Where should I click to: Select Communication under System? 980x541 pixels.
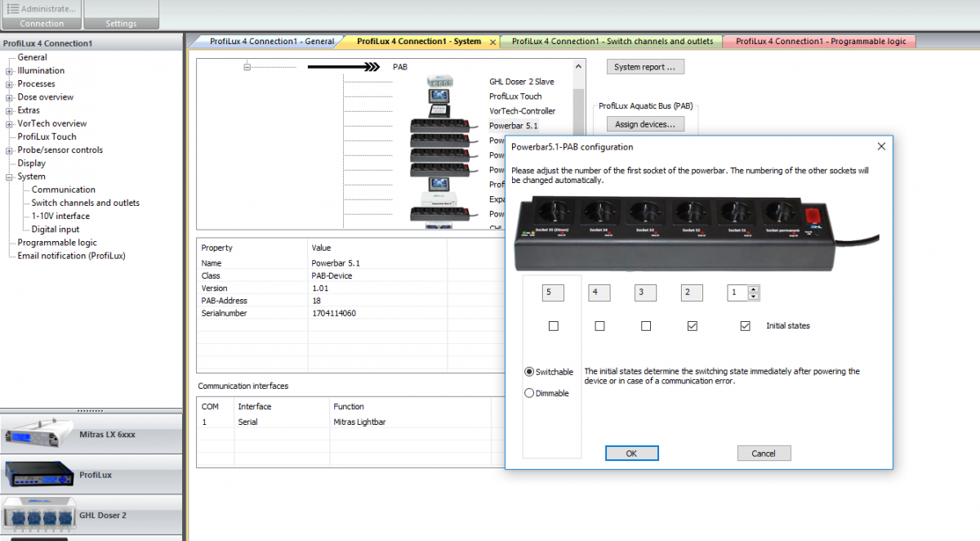(64, 190)
